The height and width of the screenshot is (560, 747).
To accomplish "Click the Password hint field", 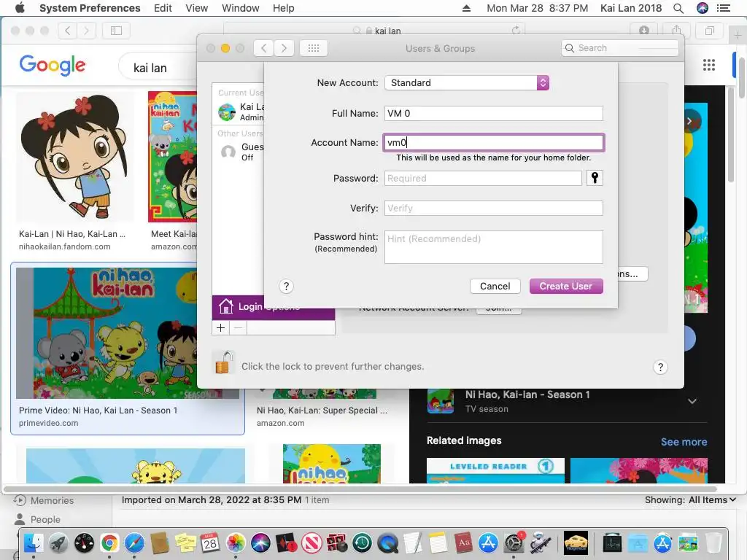I will [x=494, y=247].
